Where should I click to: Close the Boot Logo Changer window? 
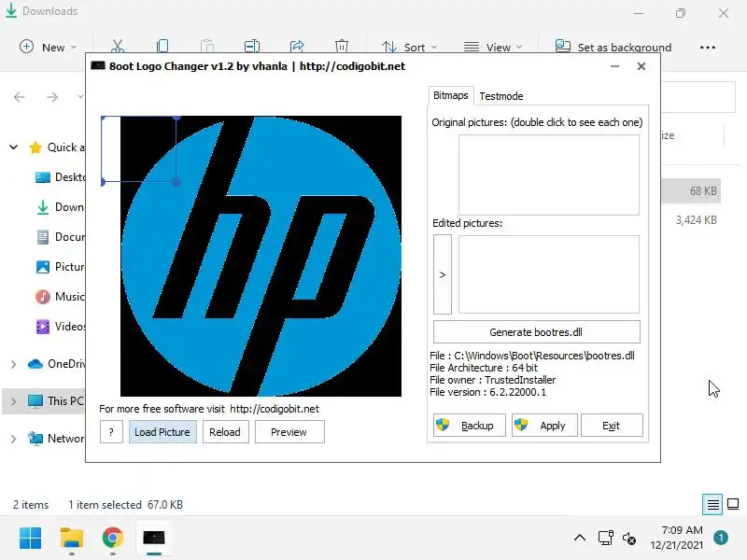tap(641, 66)
